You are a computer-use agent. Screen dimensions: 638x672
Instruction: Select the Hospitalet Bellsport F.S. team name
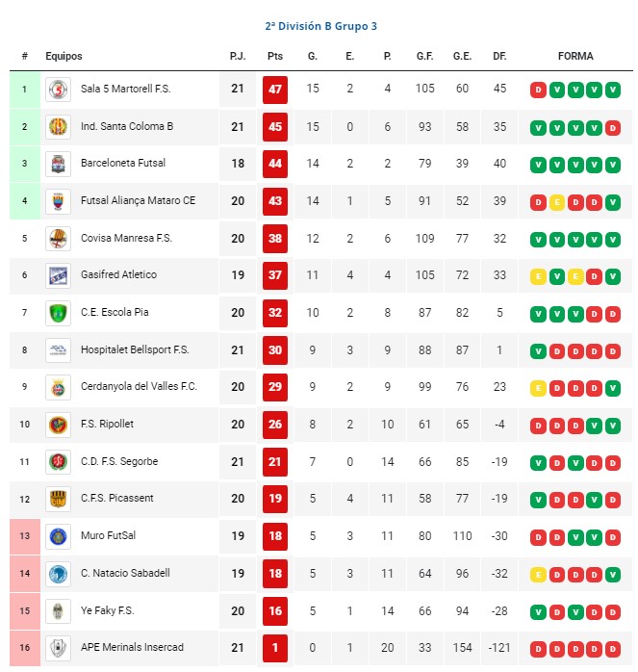coord(135,349)
